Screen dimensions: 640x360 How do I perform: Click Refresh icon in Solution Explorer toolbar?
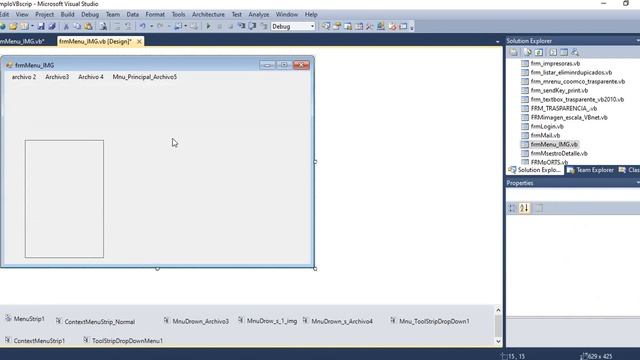(539, 52)
